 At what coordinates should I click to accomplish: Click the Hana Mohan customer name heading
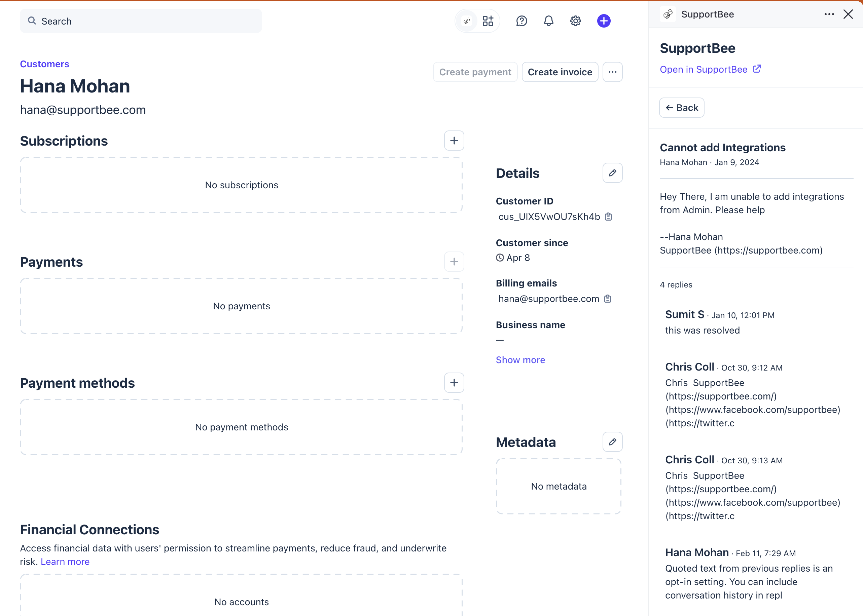(75, 86)
